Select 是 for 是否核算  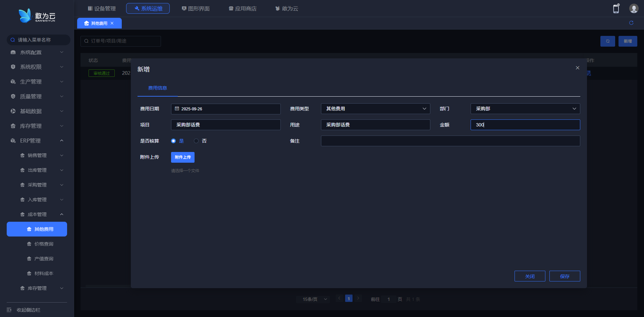click(x=173, y=141)
